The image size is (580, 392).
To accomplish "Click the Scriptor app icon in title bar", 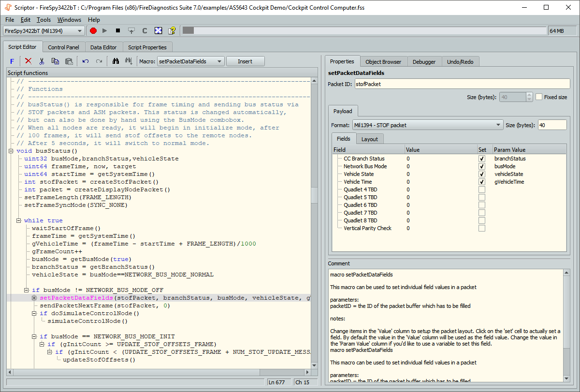I will tap(8, 7).
